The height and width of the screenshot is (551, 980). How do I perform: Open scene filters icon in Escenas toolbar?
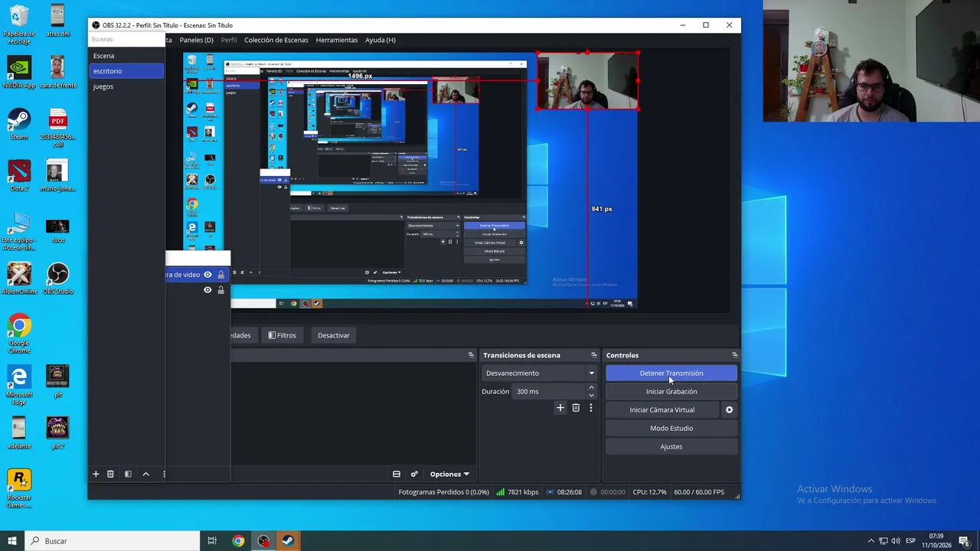pyautogui.click(x=128, y=474)
